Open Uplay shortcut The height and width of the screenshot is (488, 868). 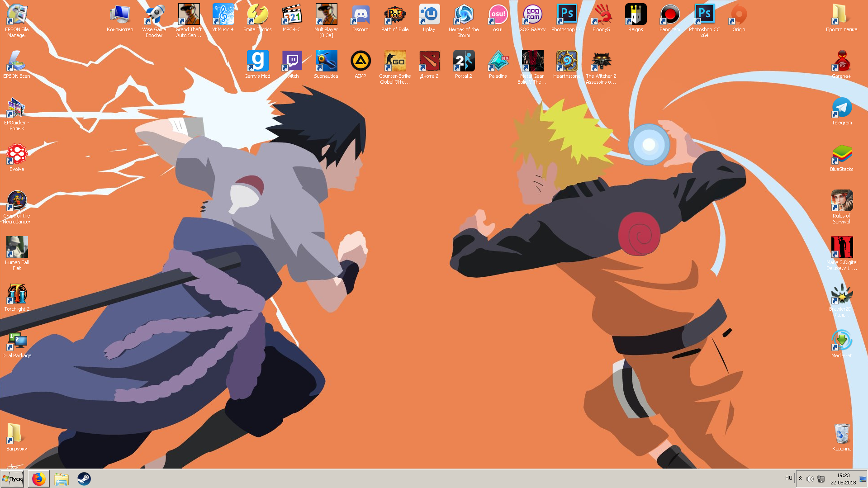point(429,18)
